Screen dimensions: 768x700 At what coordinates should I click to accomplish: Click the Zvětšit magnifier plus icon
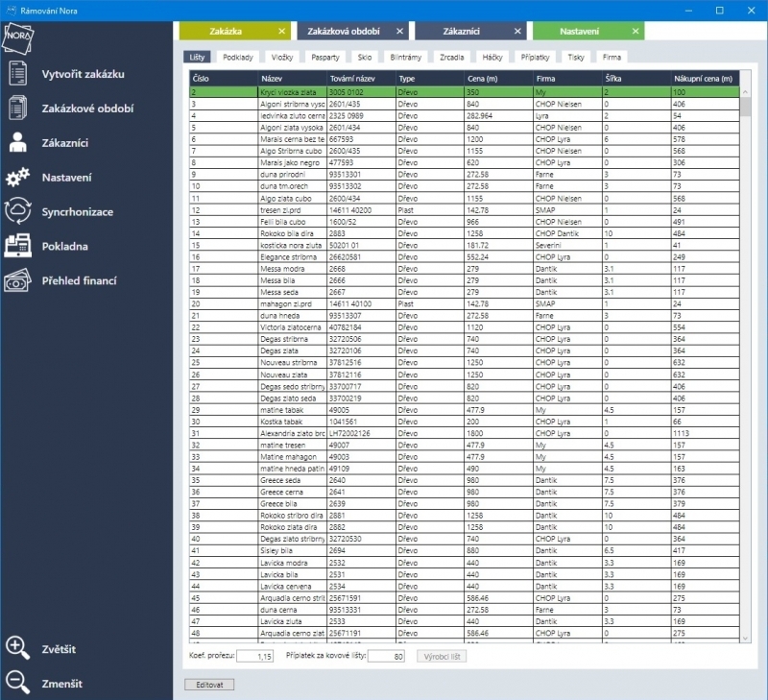[17, 648]
